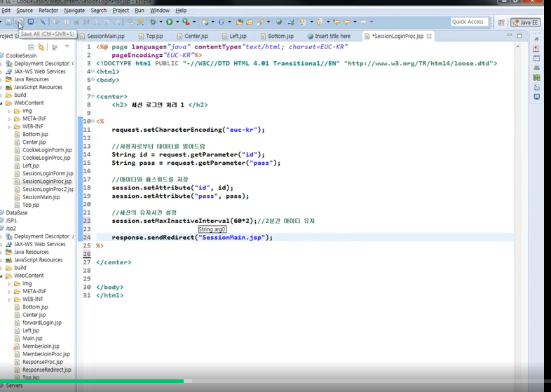Screen dimensions: 551x392
Task: Click the green Run button icon
Action: click(x=170, y=22)
